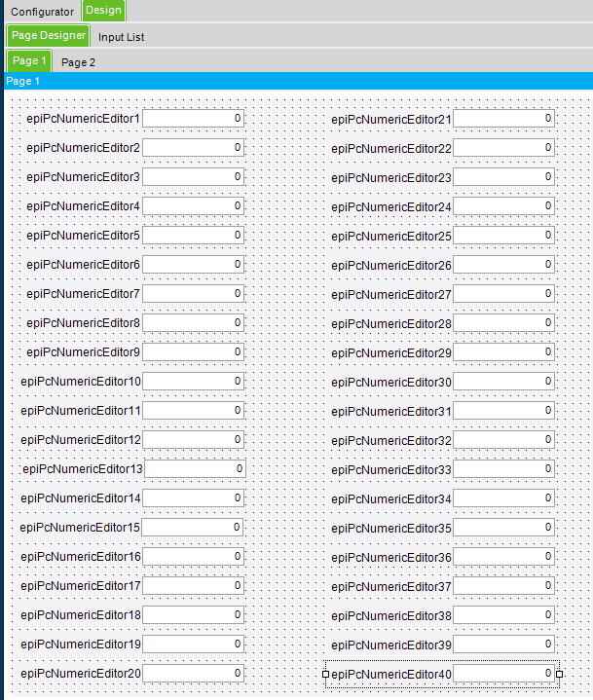
Task: Focus the epiPcNumericEditor8 value box
Action: pos(194,323)
